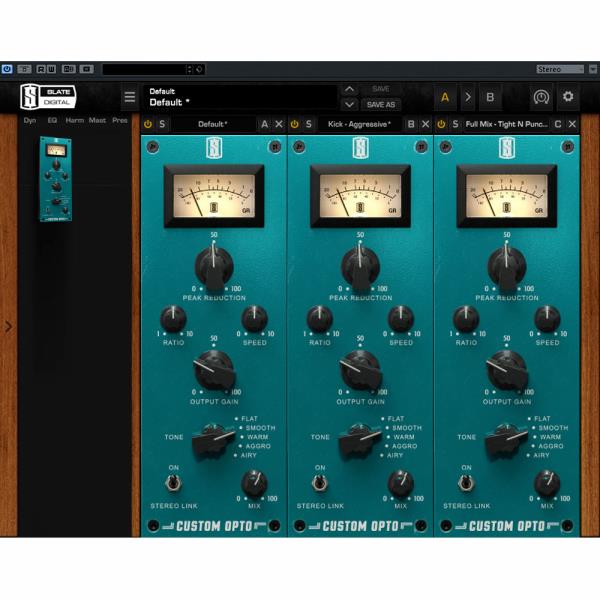
Task: Click the Ratio knob on Default module
Action: coord(173,319)
